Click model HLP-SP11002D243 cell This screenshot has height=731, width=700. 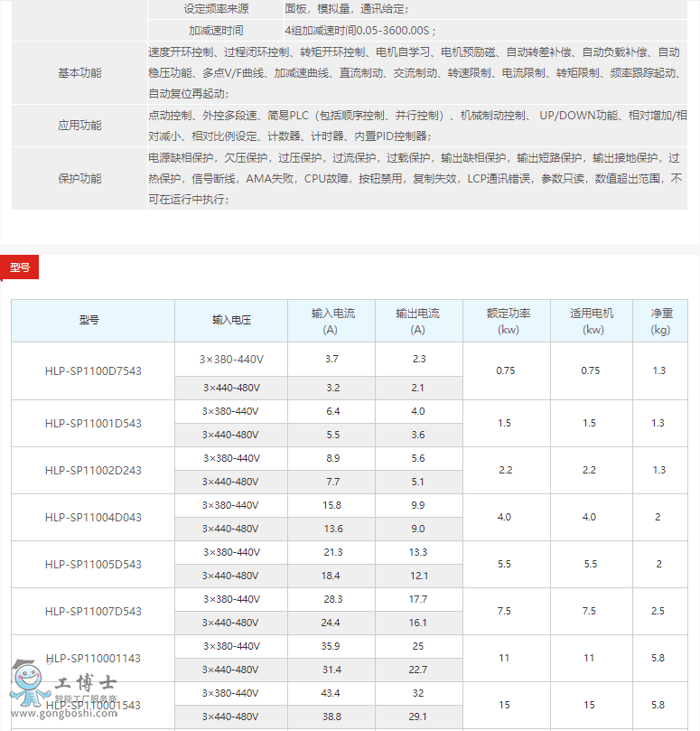click(x=93, y=471)
